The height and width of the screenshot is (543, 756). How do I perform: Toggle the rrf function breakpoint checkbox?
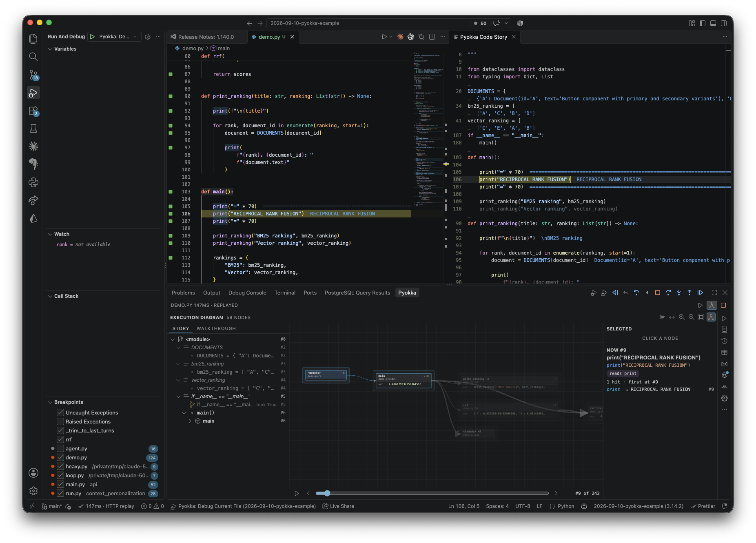tap(60, 439)
